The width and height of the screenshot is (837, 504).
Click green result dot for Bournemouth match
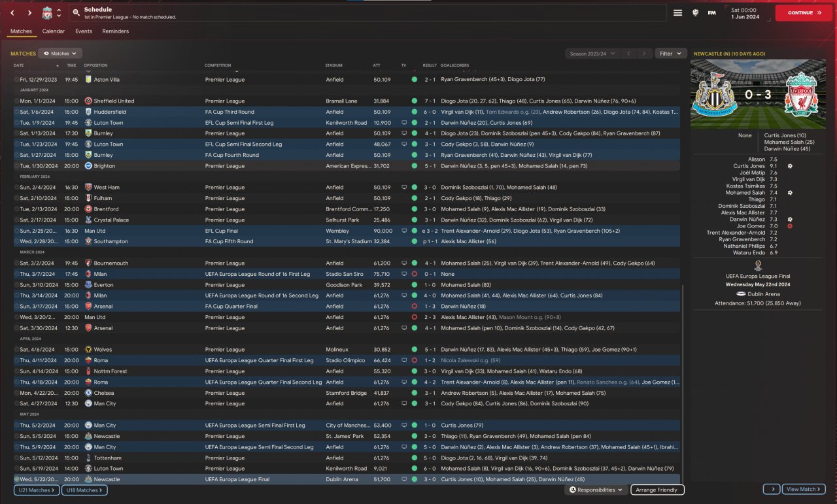point(414,263)
